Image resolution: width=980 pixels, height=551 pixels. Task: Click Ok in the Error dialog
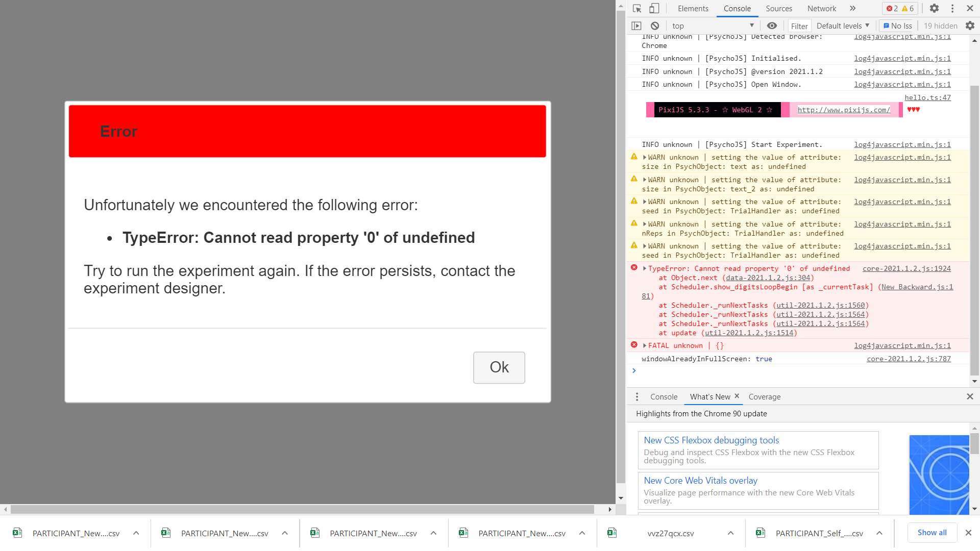(499, 367)
